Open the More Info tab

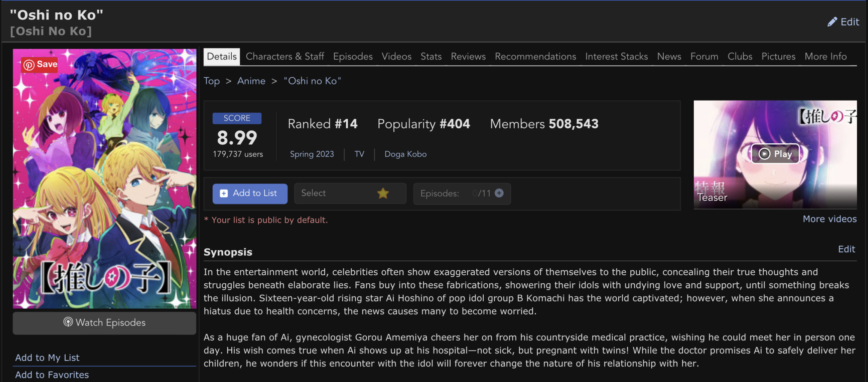point(826,56)
